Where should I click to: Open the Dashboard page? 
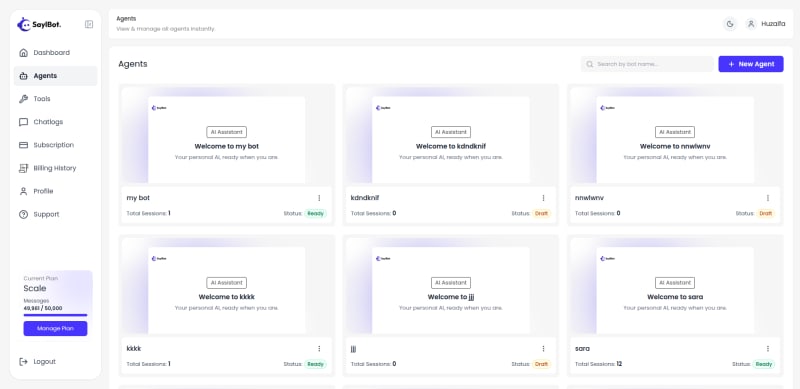(x=56, y=53)
